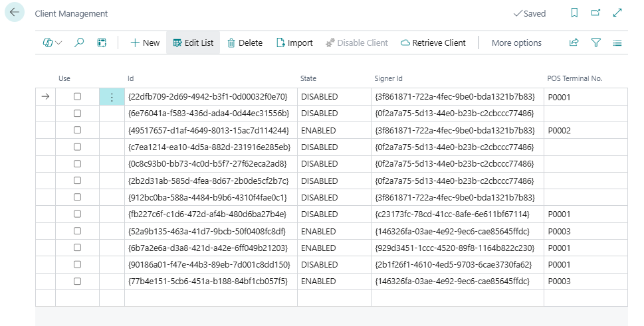Screen dimensions: 644x326
Task: Click the search magnifier icon
Action: click(x=79, y=42)
